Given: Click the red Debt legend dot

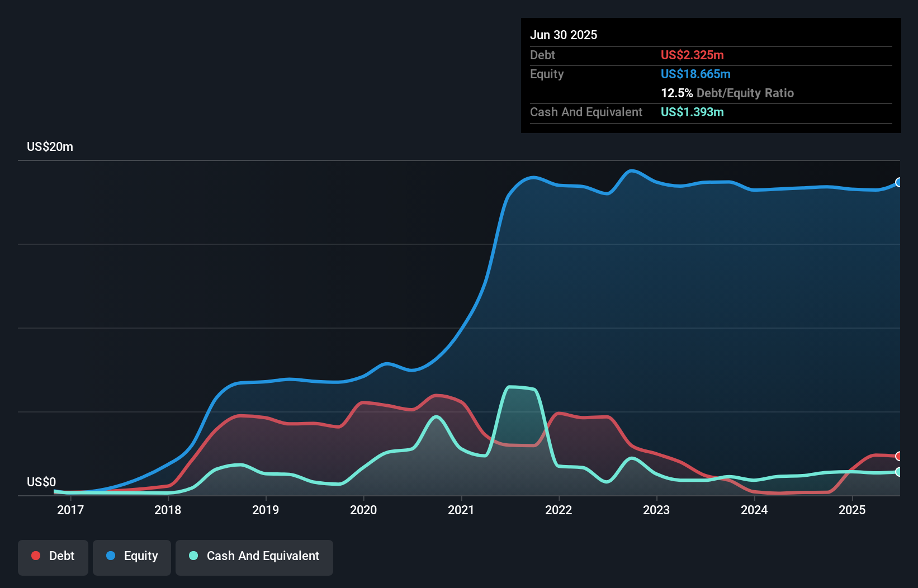Looking at the screenshot, I should [x=35, y=556].
